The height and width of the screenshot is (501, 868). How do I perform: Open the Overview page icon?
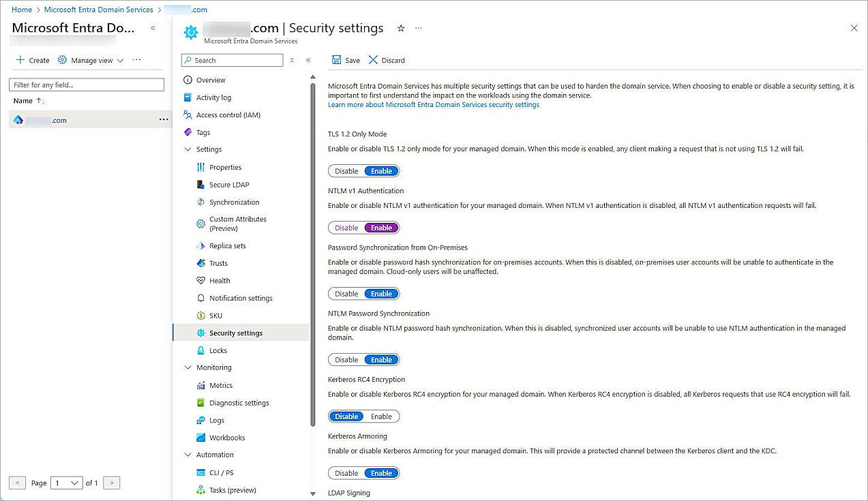pyautogui.click(x=188, y=80)
